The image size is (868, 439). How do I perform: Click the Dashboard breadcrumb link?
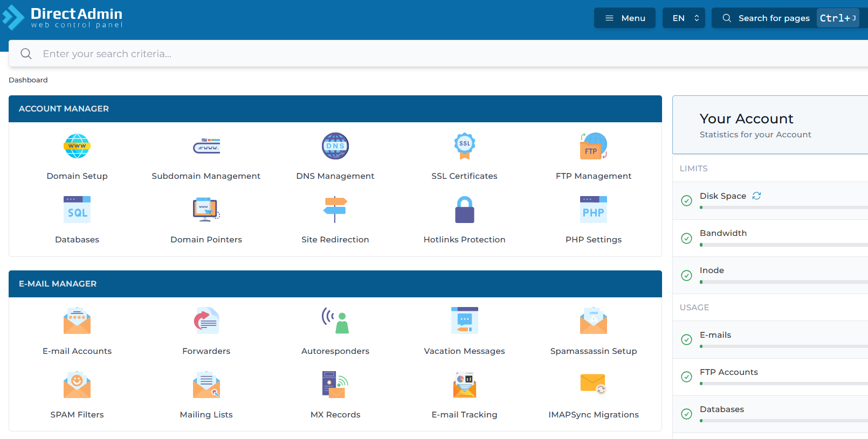pyautogui.click(x=28, y=80)
